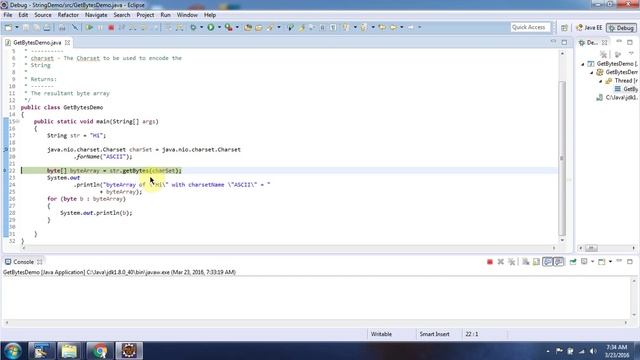Click the Eclipse taskbar icon
Screen dimensions: 640x360
(129, 351)
